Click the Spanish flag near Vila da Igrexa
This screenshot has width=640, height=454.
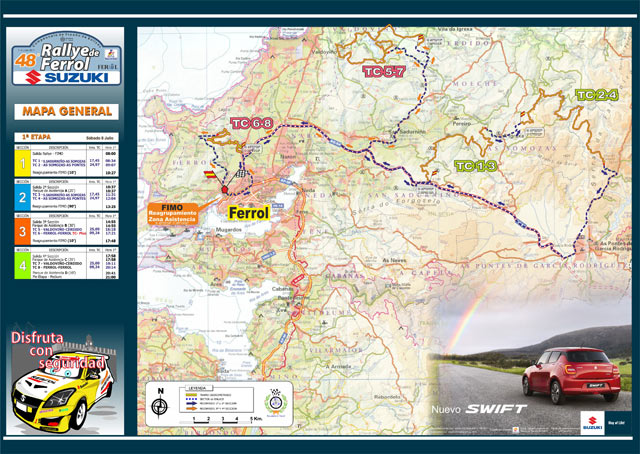coord(420,37)
